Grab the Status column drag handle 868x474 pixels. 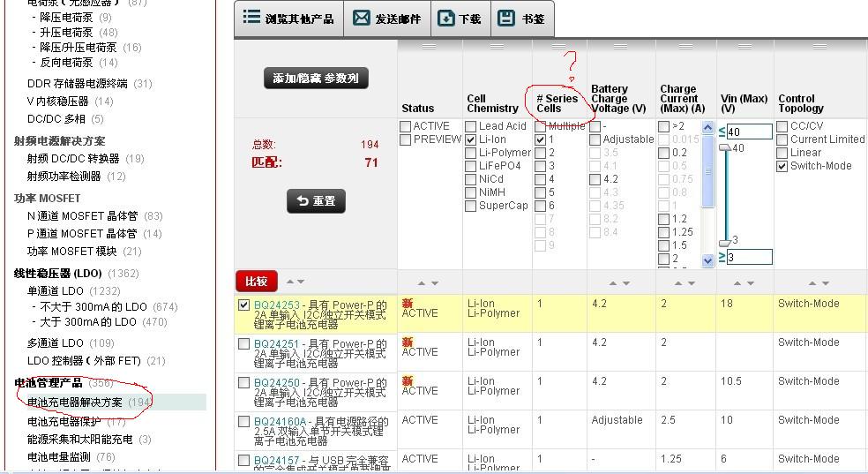(429, 47)
